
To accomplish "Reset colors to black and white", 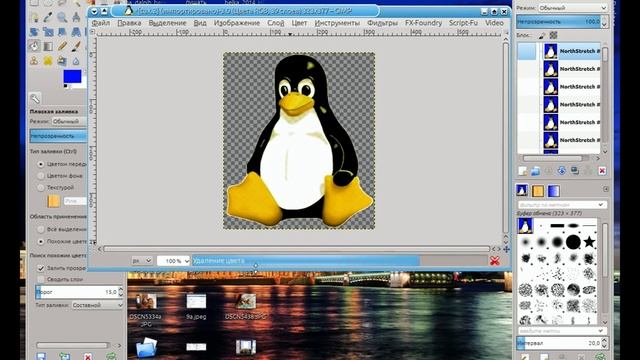I will (x=66, y=87).
